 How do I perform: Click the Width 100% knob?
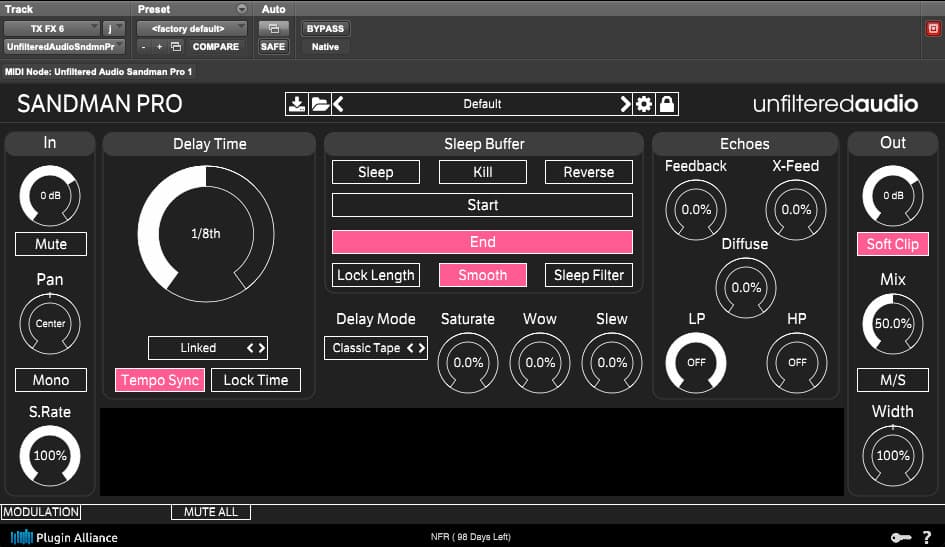click(893, 456)
